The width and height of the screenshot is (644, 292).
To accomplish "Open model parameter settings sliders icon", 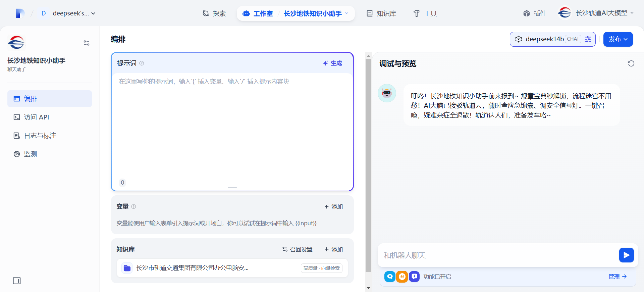I will [x=588, y=39].
